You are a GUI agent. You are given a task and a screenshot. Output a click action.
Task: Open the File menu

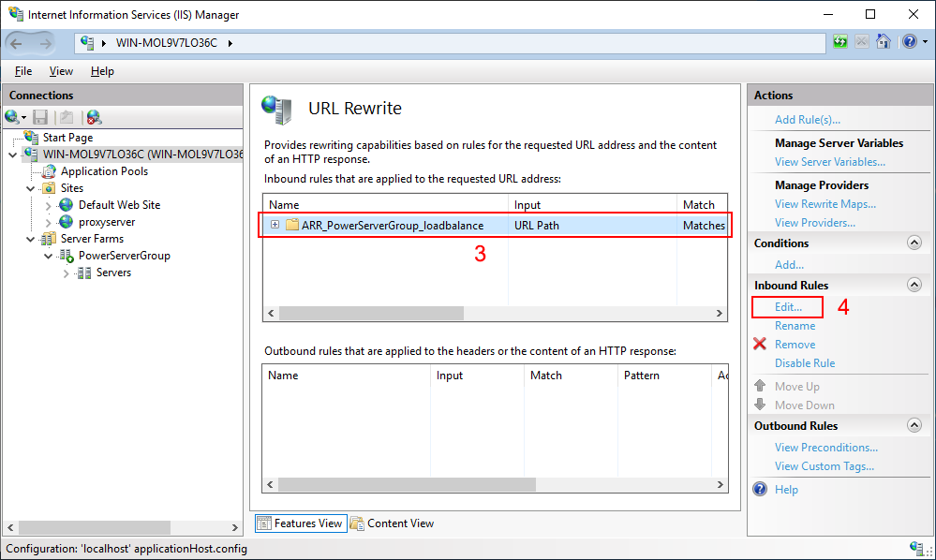tap(23, 71)
